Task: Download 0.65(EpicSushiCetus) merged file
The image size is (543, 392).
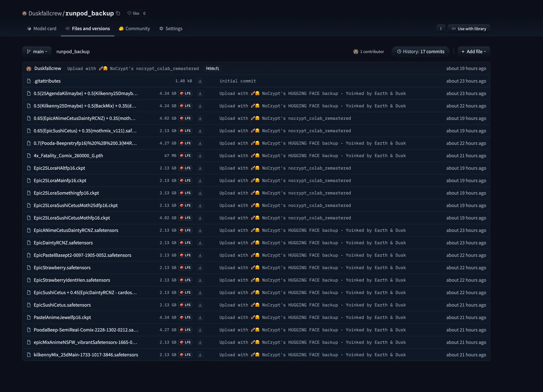Action: [200, 131]
